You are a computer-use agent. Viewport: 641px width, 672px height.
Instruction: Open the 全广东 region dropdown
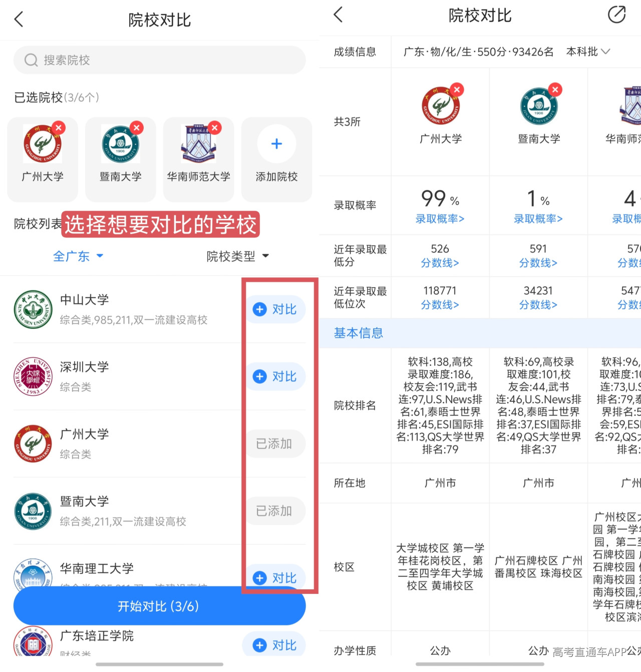[78, 256]
